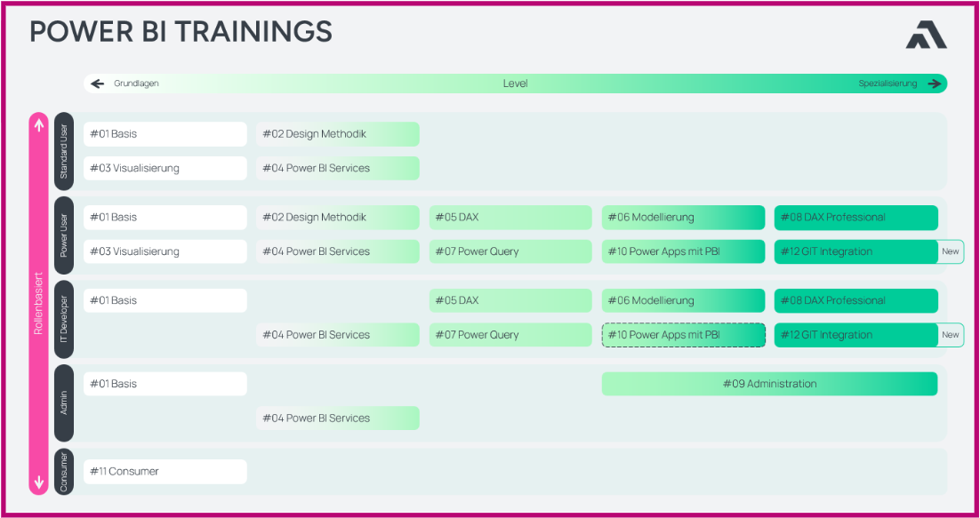Click the company logo icon top right
Image resolution: width=980 pixels, height=518 pixels.
pyautogui.click(x=927, y=35)
